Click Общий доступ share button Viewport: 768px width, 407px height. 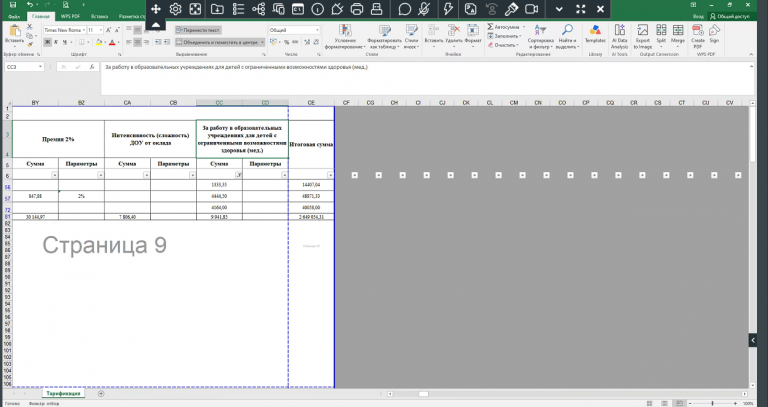click(731, 17)
